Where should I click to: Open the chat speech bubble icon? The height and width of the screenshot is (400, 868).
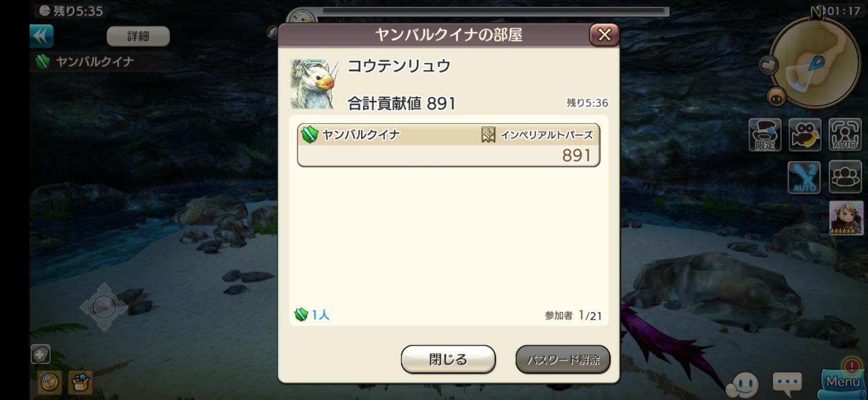coord(787,382)
